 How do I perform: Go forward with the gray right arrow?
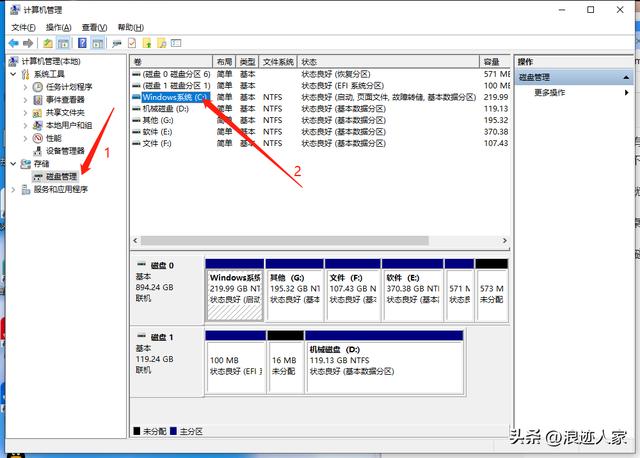[28, 43]
